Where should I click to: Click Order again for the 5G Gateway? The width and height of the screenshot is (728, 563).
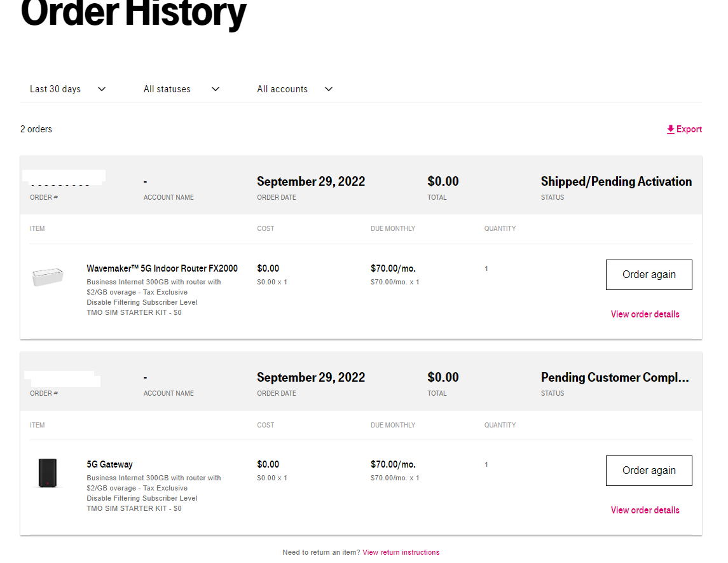[649, 470]
